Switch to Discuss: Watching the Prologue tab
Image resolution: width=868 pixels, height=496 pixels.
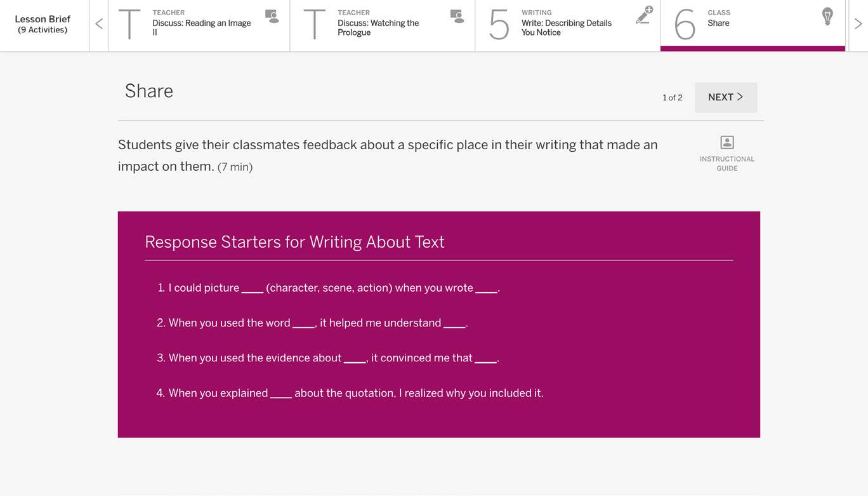pyautogui.click(x=383, y=25)
